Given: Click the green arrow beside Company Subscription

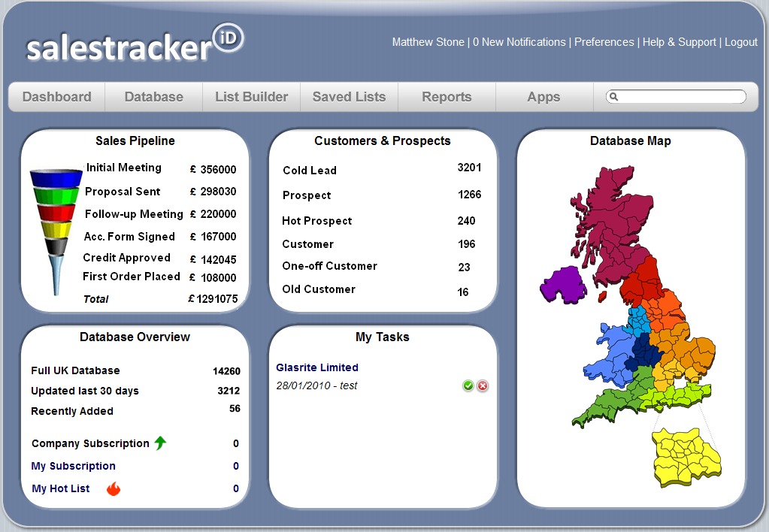Looking at the screenshot, I should 160,443.
